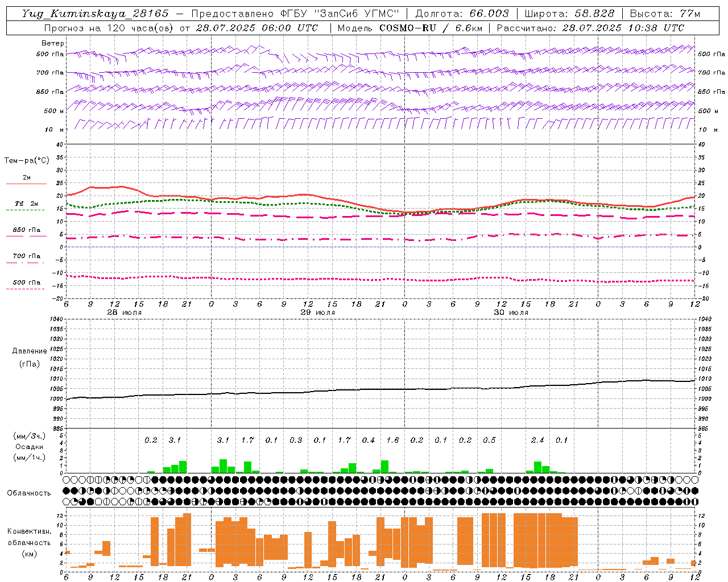Select the Td 2м legend label
The width and height of the screenshot is (728, 582).
pyautogui.click(x=27, y=203)
